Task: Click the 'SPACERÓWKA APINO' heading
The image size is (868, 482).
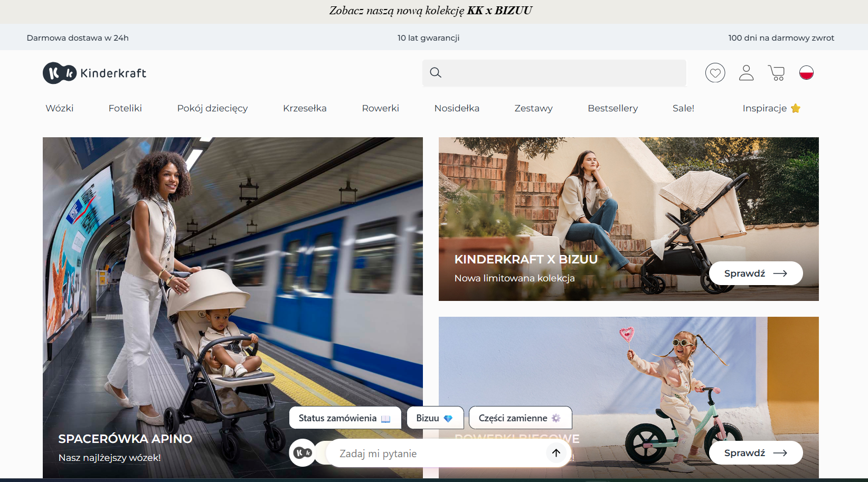Action: coord(125,439)
